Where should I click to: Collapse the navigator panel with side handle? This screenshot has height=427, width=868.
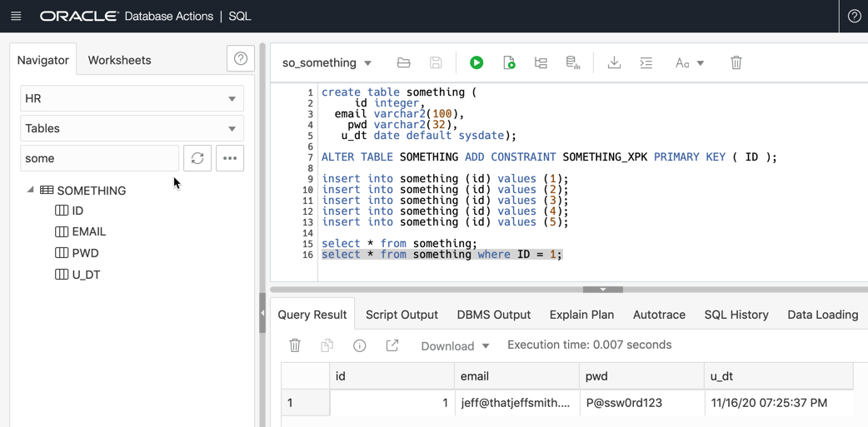click(262, 313)
